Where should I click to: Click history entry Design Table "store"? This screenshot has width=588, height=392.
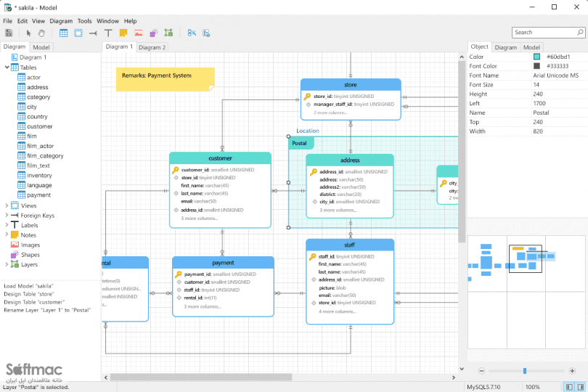(29, 294)
